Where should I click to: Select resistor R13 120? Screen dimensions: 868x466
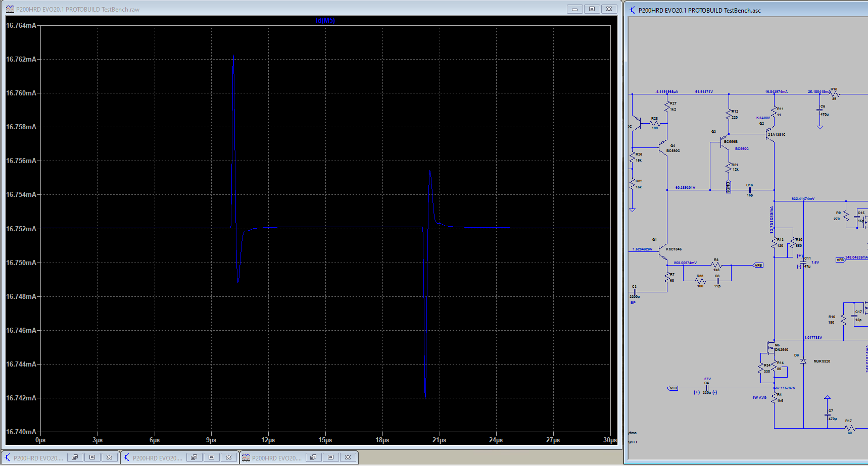point(774,243)
